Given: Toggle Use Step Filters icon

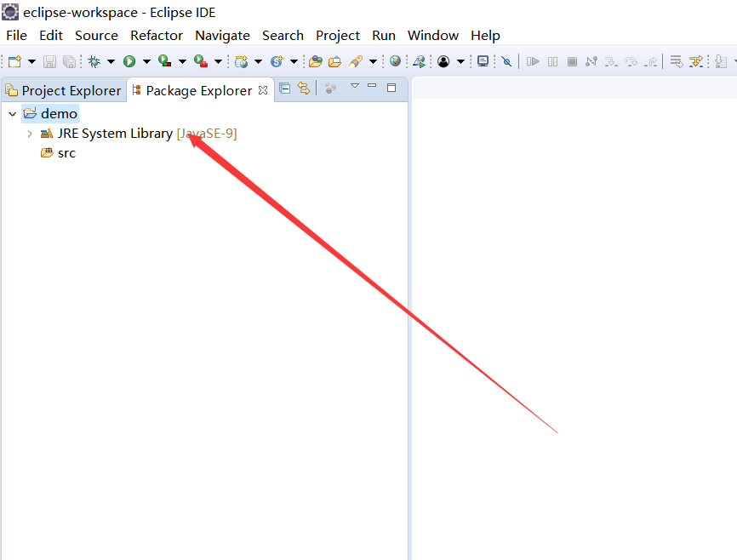Looking at the screenshot, I should point(696,61).
